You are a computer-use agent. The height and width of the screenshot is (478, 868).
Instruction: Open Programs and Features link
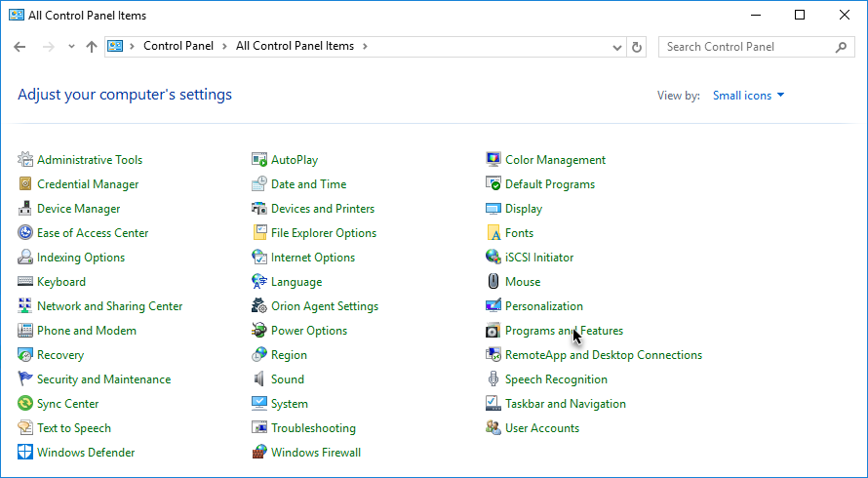tap(564, 330)
